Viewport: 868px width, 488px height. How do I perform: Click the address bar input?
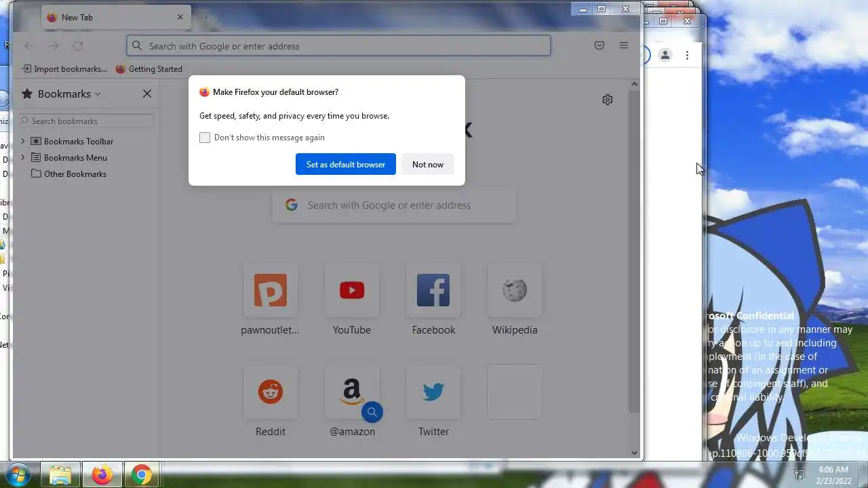coord(338,46)
